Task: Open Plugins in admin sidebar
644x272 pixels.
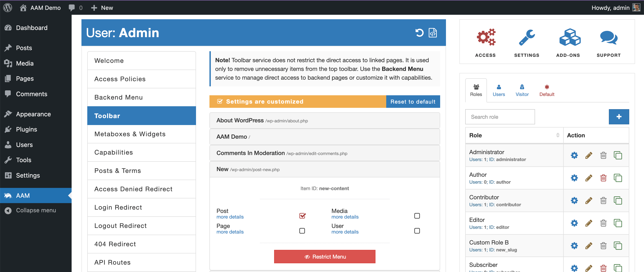Action: pyautogui.click(x=36, y=129)
